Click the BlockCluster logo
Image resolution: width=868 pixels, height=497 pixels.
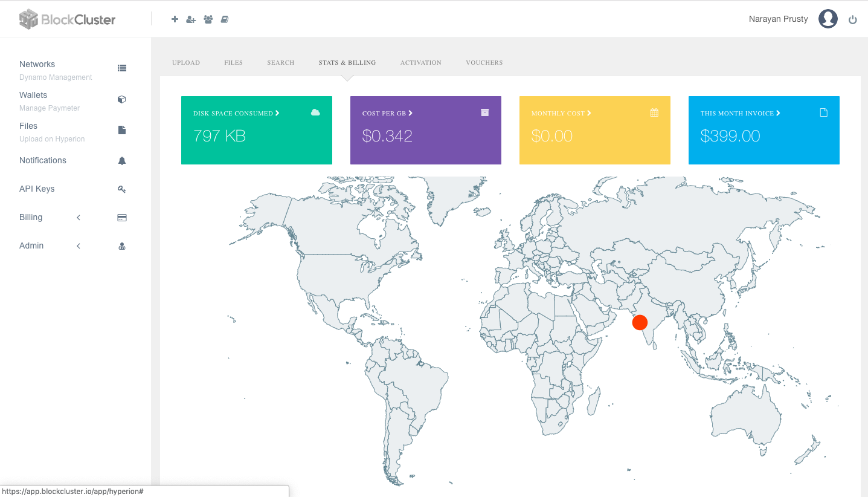(67, 19)
